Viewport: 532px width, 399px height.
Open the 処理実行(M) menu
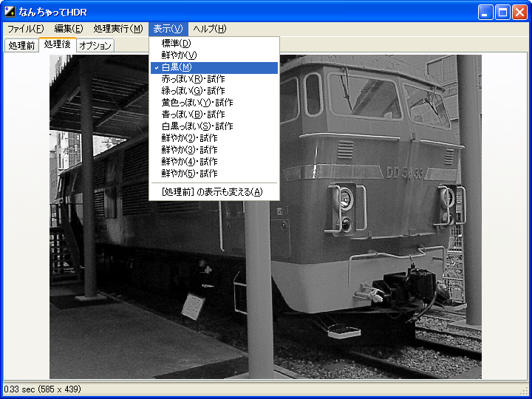coord(118,29)
